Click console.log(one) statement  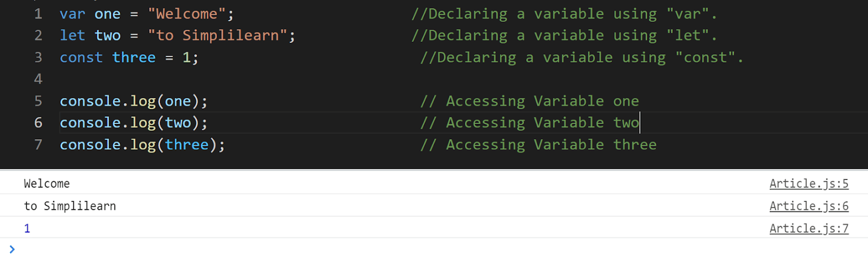(x=133, y=101)
